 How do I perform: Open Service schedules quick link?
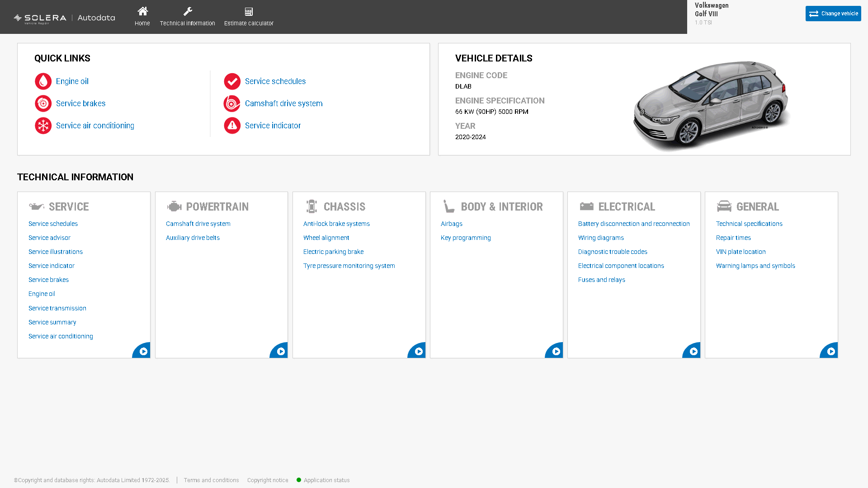coord(275,81)
